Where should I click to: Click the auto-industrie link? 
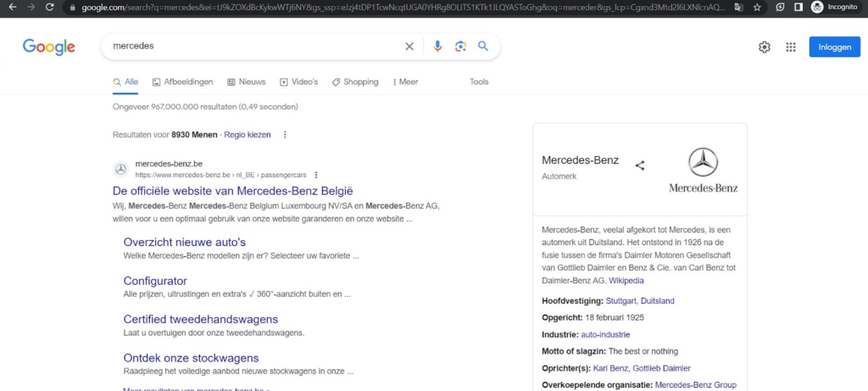[605, 334]
